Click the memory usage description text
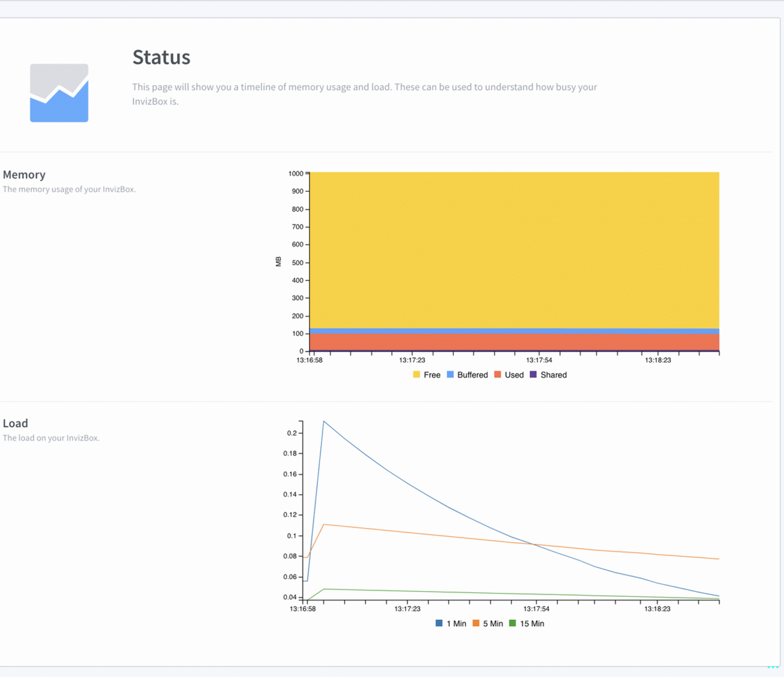This screenshot has width=784, height=677. click(x=70, y=190)
